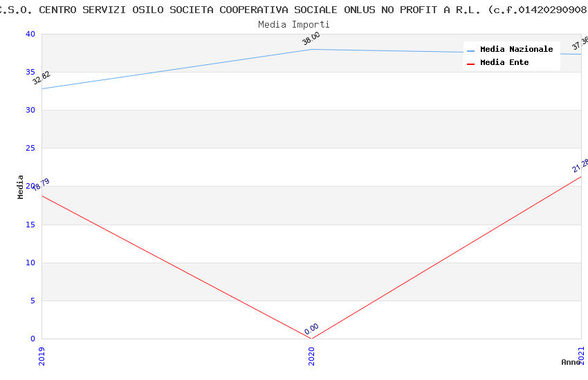Select the 2020 x-axis tick label
Screen dimensions: 588x380
click(311, 356)
